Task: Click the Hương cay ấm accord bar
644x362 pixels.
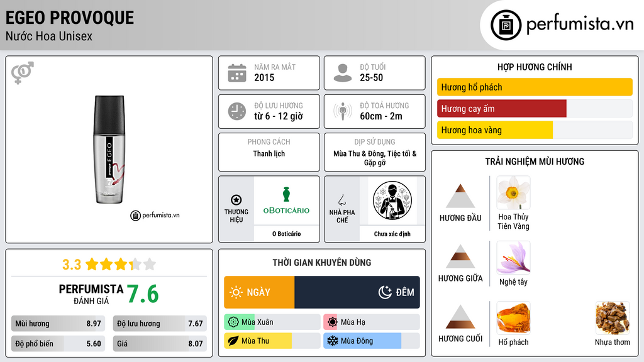Action: click(535, 108)
